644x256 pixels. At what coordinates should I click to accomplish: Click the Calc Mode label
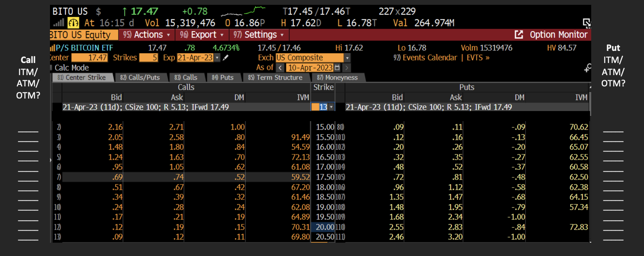coord(72,68)
